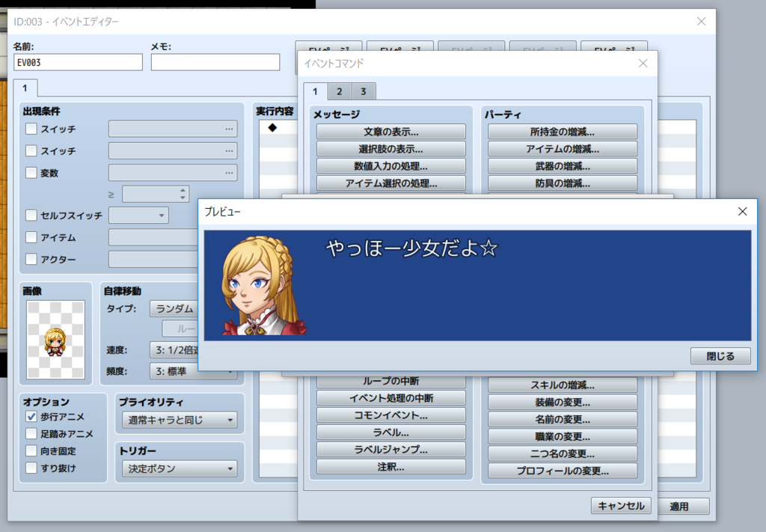766x532 pixels.
Task: Click the 注釈 command button
Action: [x=390, y=467]
